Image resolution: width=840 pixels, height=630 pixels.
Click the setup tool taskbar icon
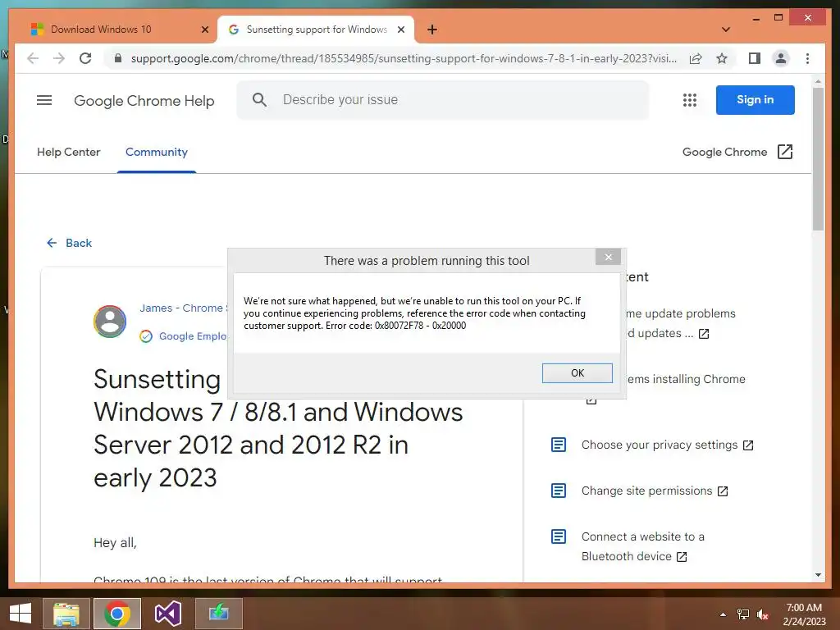pyautogui.click(x=218, y=614)
